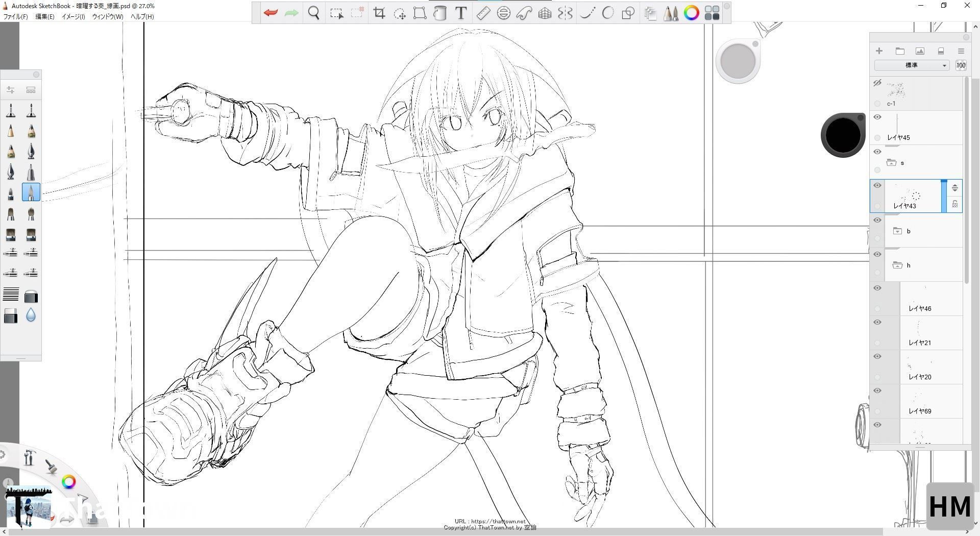Open the Perspective Guides tool

click(545, 13)
